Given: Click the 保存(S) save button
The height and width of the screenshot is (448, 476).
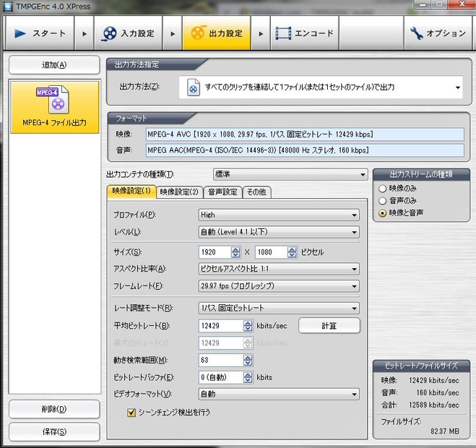Looking at the screenshot, I should click(x=54, y=431).
